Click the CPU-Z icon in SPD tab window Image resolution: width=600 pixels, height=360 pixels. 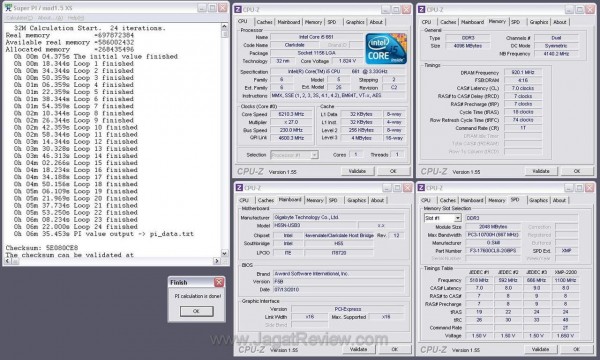[421, 187]
